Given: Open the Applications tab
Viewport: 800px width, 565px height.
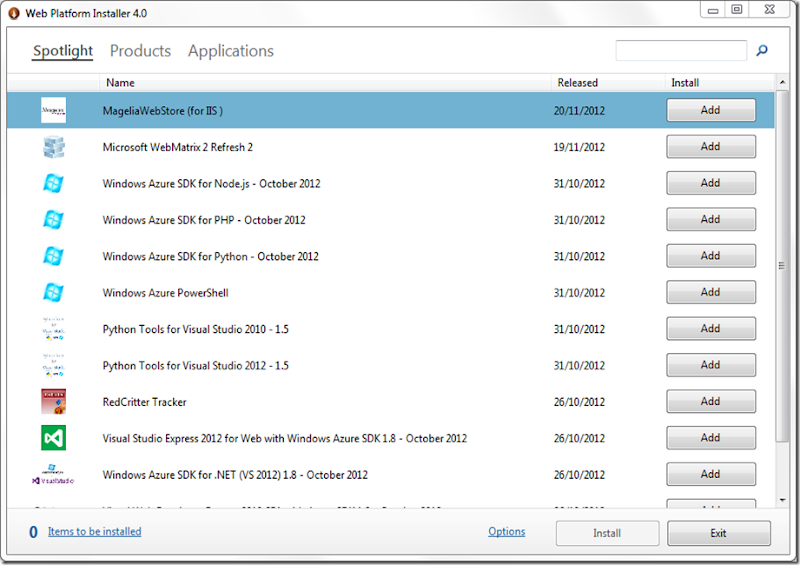Looking at the screenshot, I should point(231,51).
